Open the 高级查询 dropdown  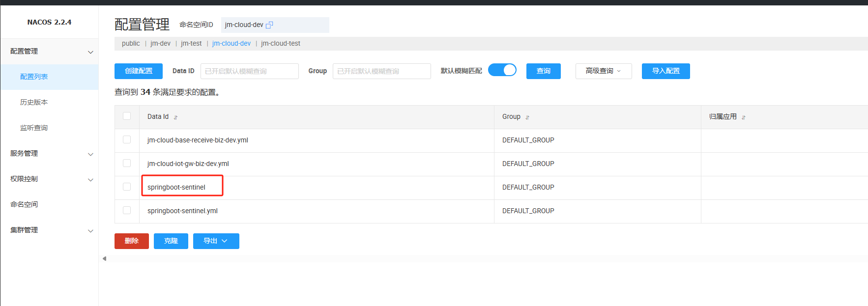pos(603,71)
